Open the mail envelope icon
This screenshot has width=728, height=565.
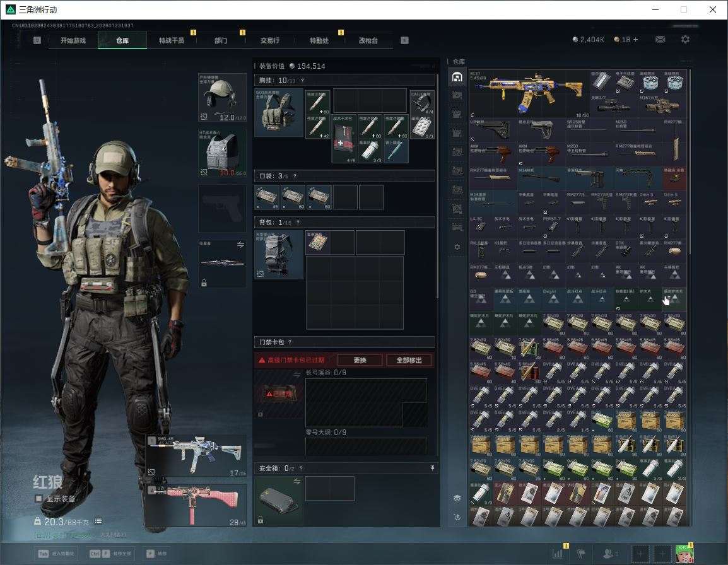(x=660, y=40)
